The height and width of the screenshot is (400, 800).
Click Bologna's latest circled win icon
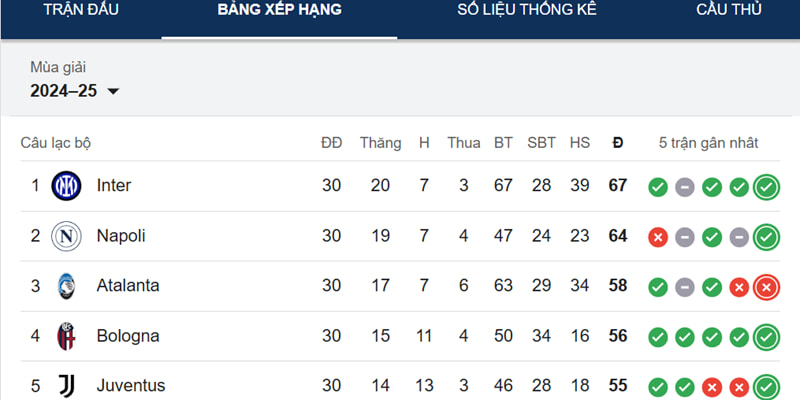point(766,337)
